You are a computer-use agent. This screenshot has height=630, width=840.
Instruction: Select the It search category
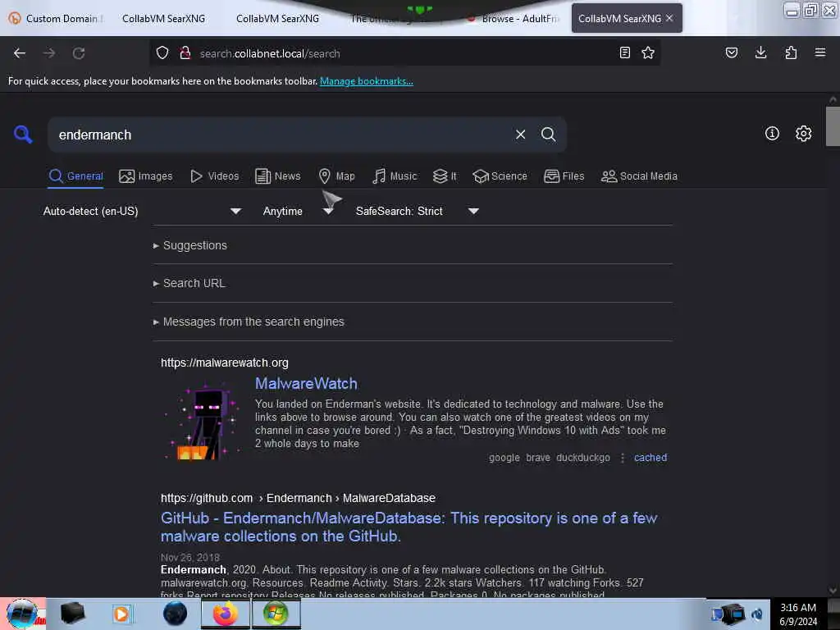[445, 176]
